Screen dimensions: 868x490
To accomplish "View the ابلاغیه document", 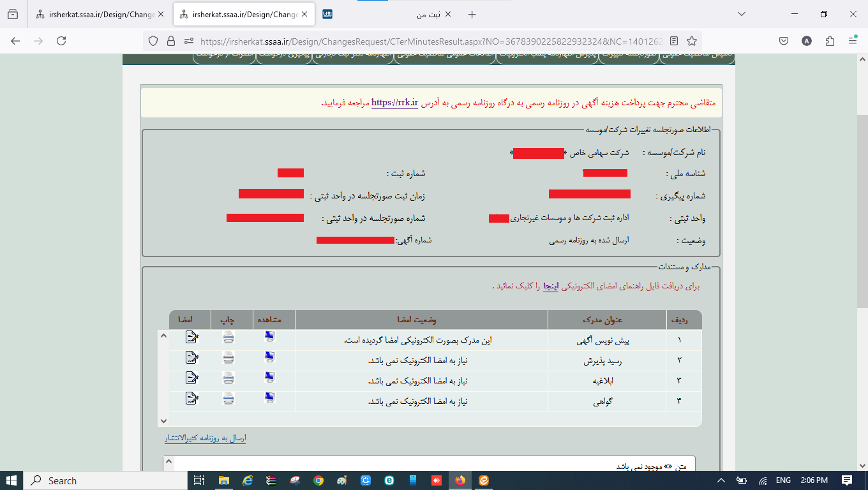I will (269, 378).
